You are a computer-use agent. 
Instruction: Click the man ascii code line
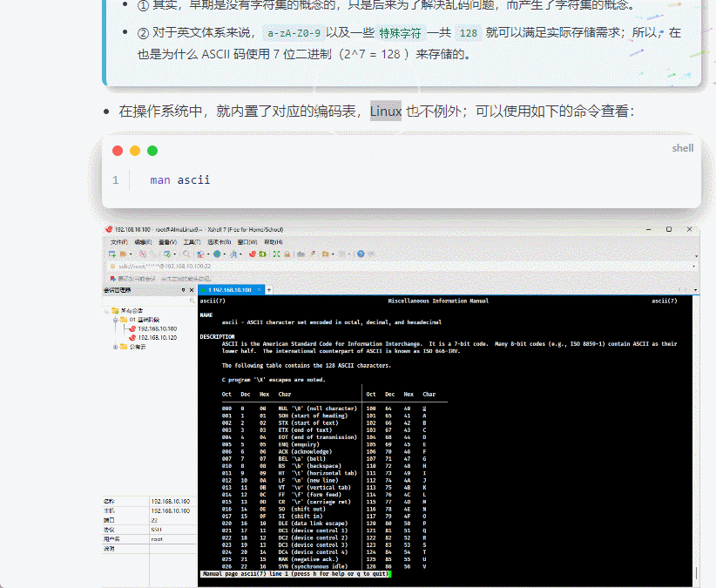click(x=180, y=180)
